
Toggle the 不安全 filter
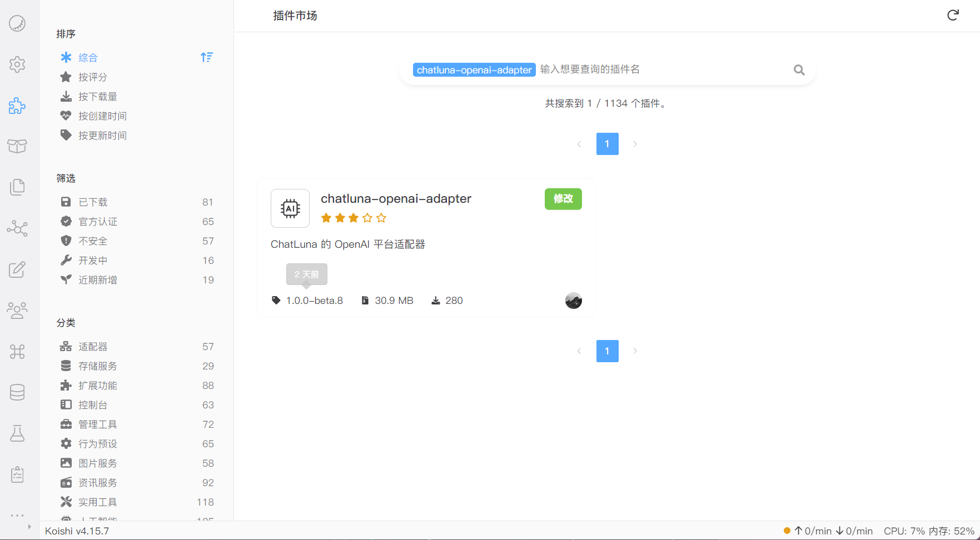93,241
